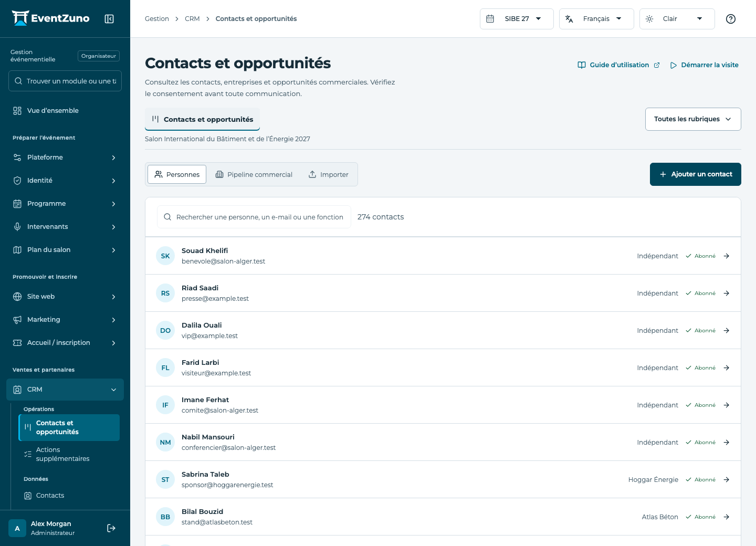
Task: Open Sabrina Taleb's contact arrow
Action: point(727,480)
